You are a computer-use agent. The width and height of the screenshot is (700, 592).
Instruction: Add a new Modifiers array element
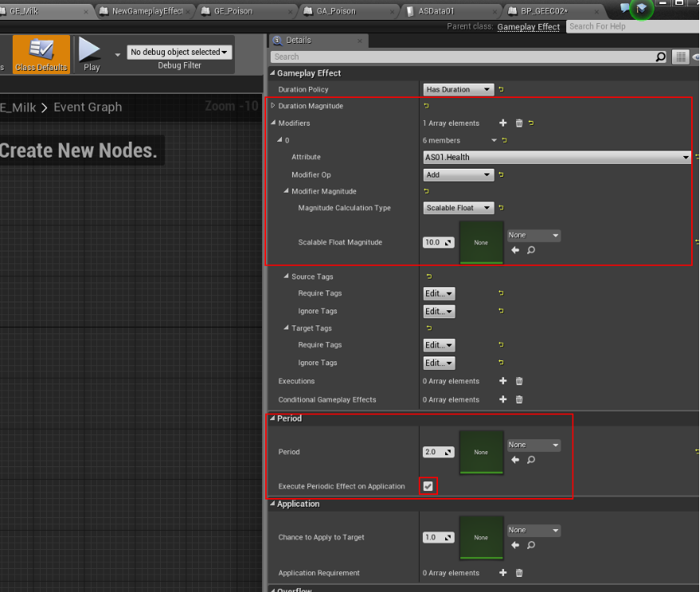coord(503,123)
